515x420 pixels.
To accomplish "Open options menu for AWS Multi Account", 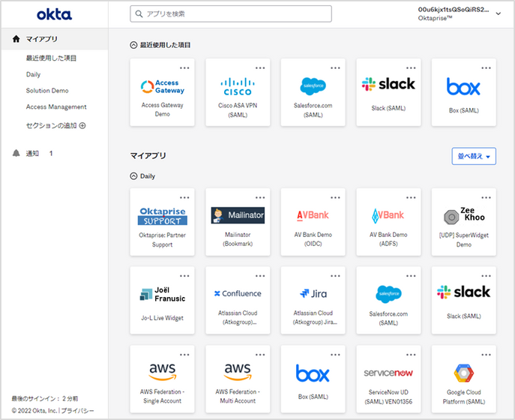I will point(260,355).
